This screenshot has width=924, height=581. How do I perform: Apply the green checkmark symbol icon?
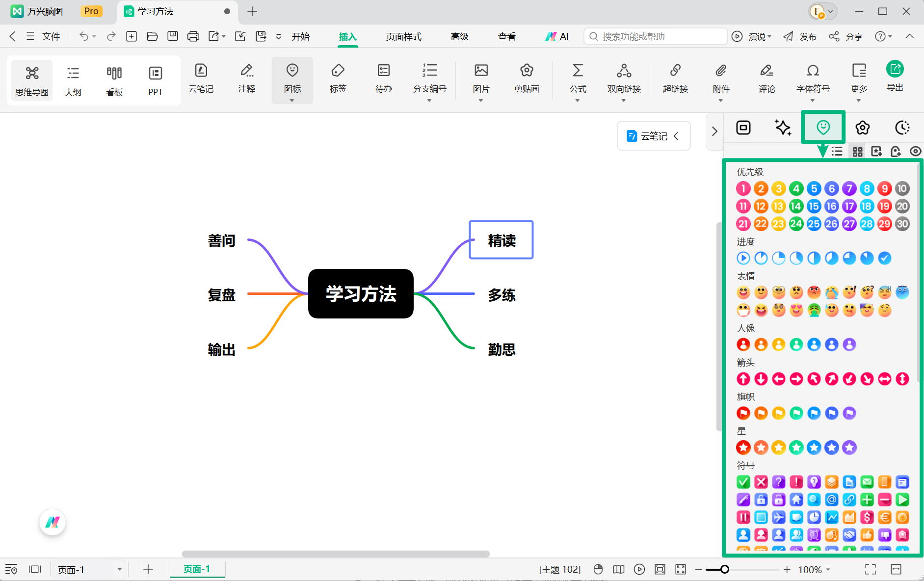click(743, 482)
